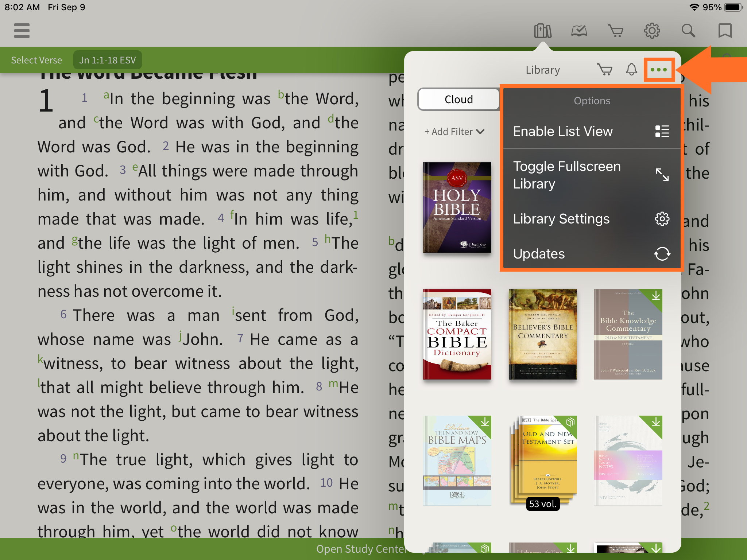
Task: Tap verse number 3 in text
Action: pyautogui.click(x=123, y=170)
